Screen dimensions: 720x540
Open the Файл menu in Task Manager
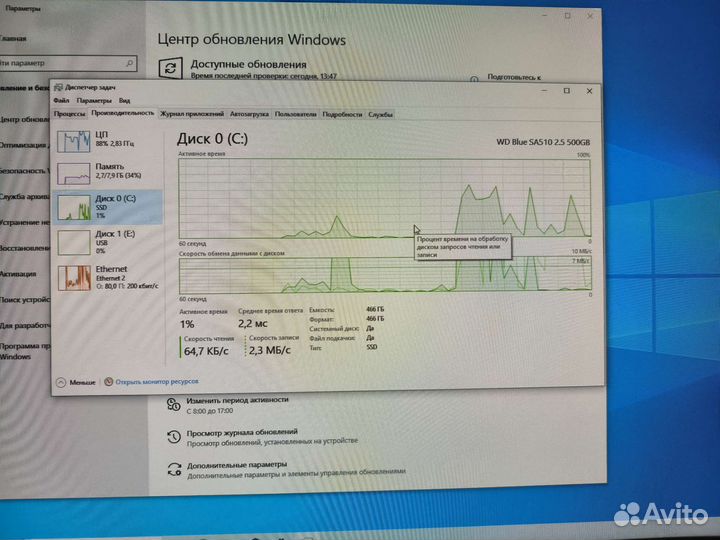(x=61, y=100)
